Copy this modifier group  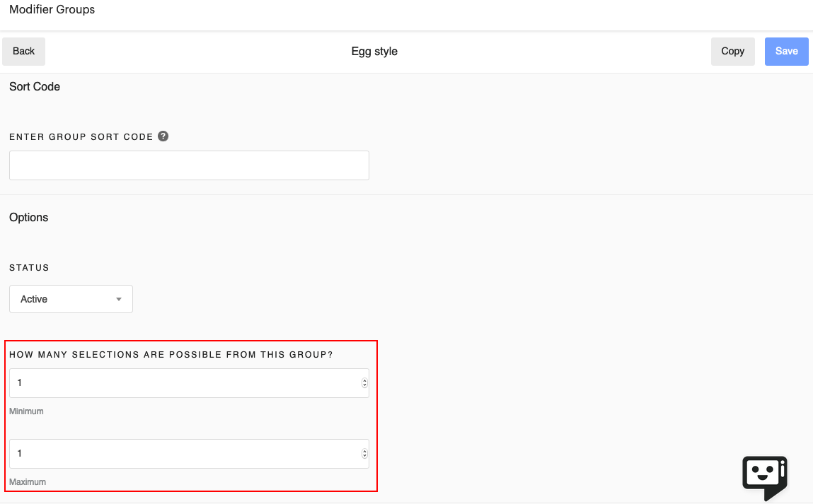732,51
